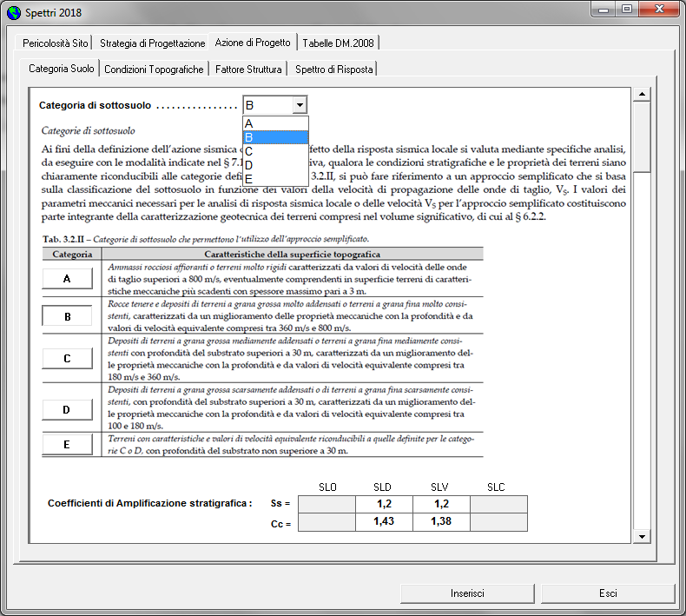Screen dimensions: 686x616
Task: Click the SLO column label
Action: pyautogui.click(x=327, y=487)
